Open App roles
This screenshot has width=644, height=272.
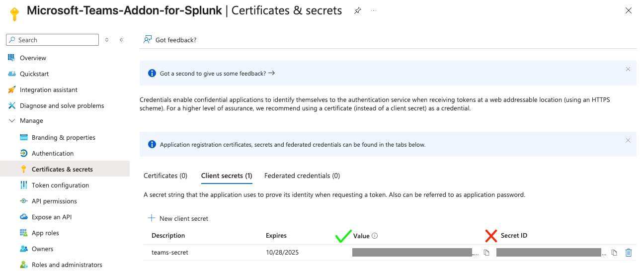[x=45, y=233]
